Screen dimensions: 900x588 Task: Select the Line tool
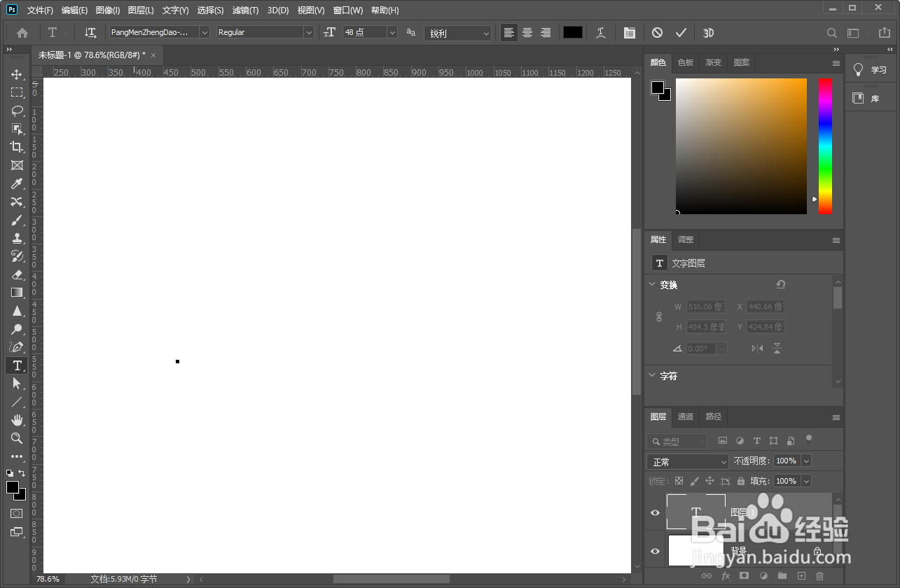click(17, 402)
